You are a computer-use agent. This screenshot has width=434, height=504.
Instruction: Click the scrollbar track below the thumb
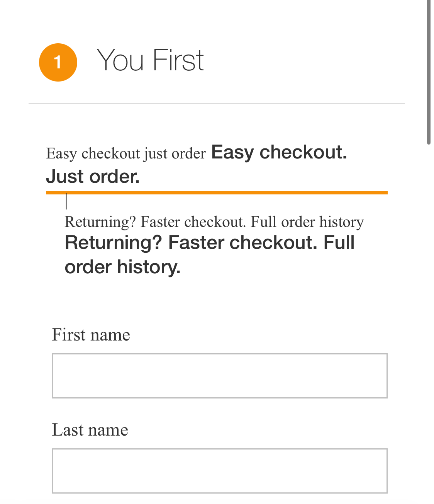(x=429, y=309)
